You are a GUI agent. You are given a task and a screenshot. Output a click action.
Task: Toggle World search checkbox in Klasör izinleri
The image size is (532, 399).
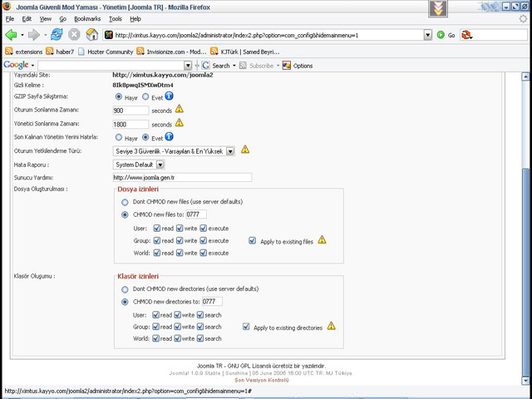200,338
